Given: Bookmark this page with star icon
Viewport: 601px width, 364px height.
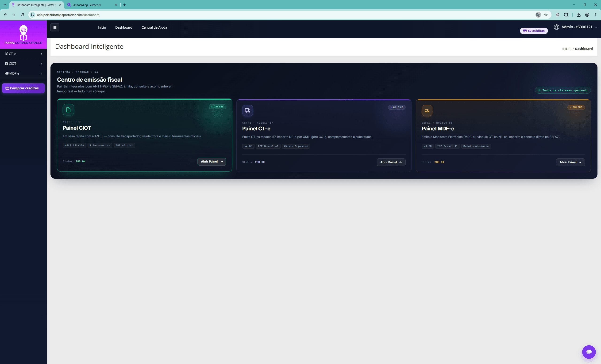Looking at the screenshot, I should pyautogui.click(x=546, y=15).
